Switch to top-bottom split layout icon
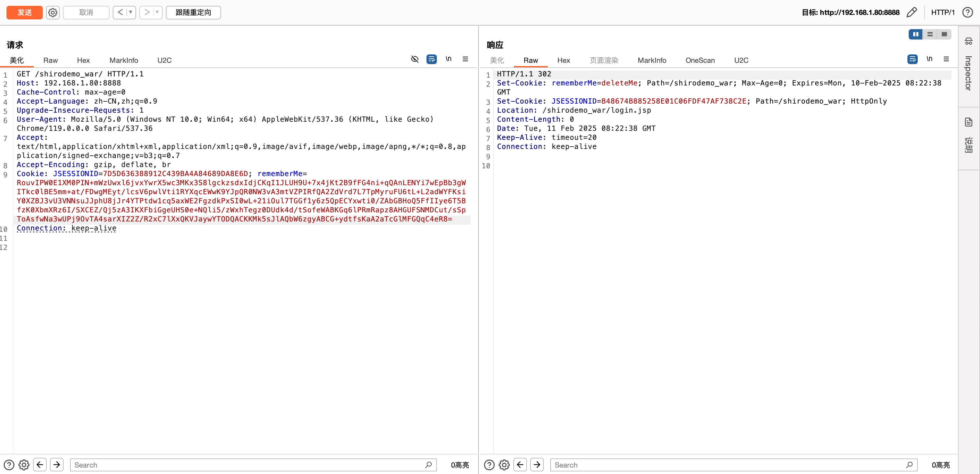This screenshot has width=980, height=474. tap(930, 34)
